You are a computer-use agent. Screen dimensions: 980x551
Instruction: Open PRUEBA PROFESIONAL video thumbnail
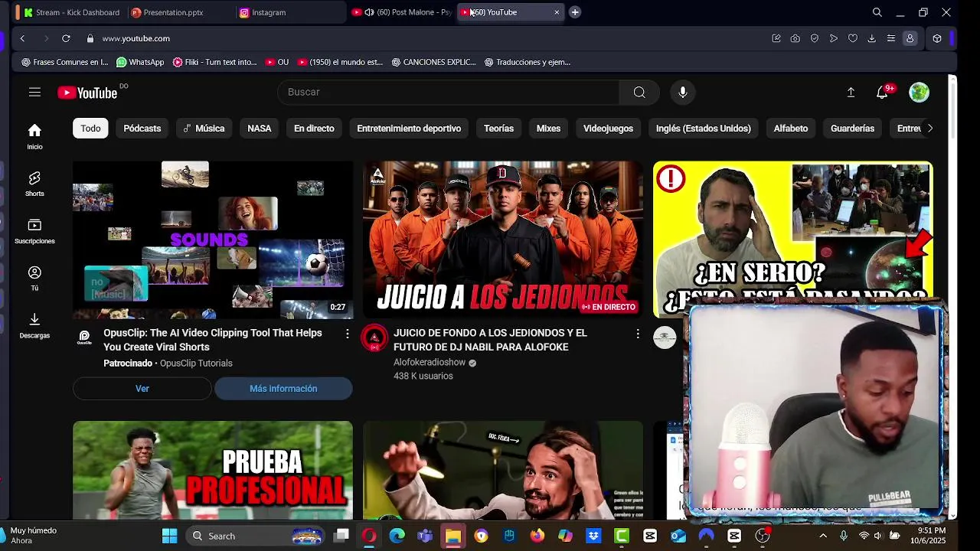point(213,470)
